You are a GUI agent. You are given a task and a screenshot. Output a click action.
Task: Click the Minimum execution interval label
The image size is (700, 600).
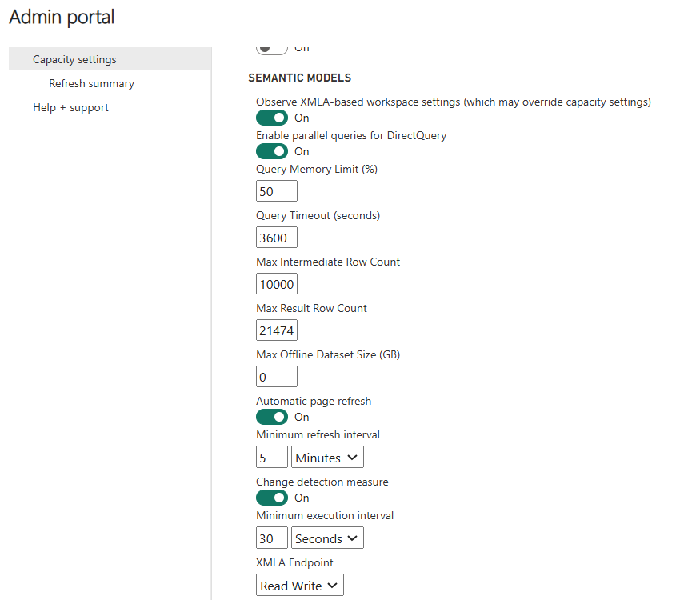[325, 516]
